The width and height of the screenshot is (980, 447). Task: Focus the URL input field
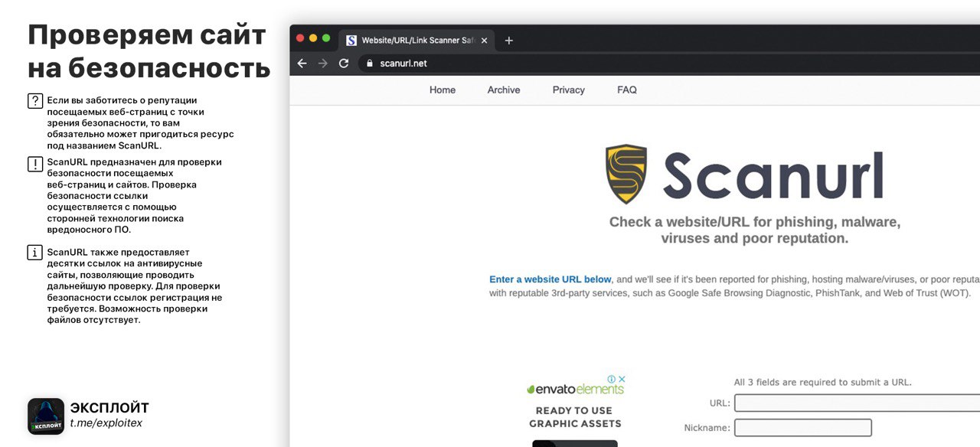coord(857,403)
